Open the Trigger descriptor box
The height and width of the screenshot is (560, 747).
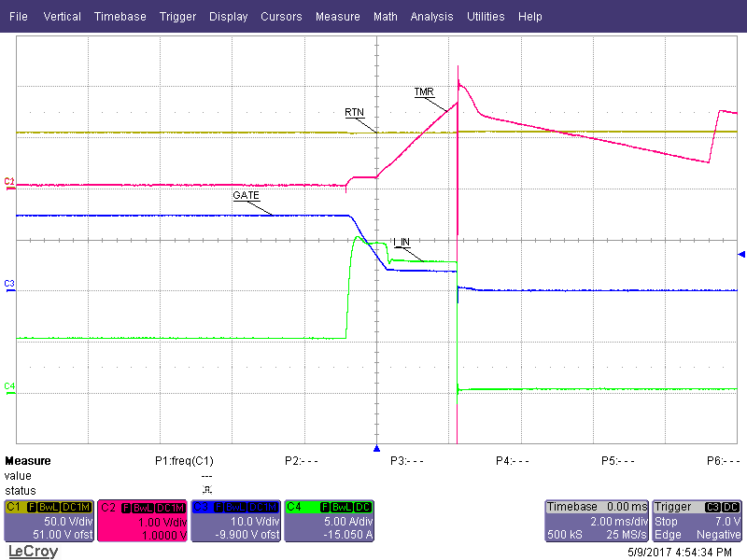tap(698, 521)
